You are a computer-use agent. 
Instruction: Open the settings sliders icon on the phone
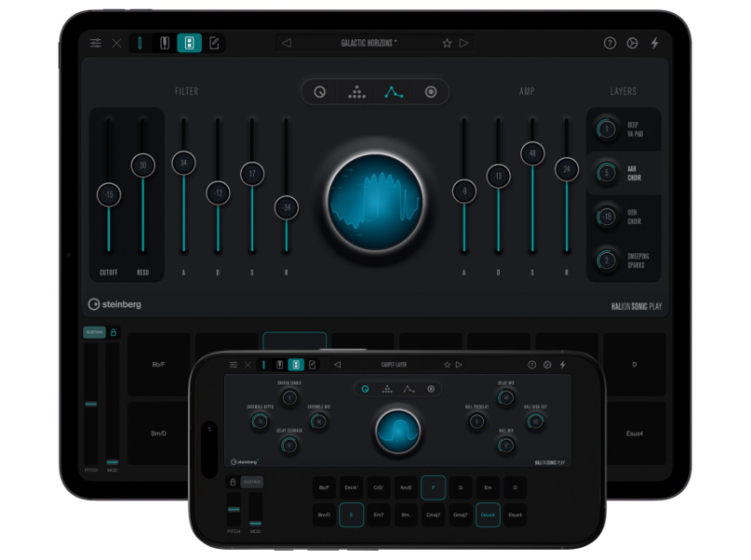coord(234,365)
